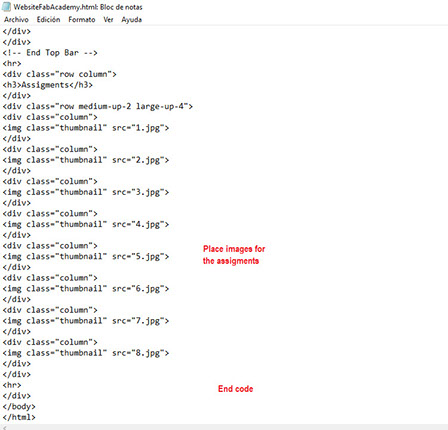The width and height of the screenshot is (448, 430).
Task: Click the img line with src="8.jpg"
Action: coord(86,353)
